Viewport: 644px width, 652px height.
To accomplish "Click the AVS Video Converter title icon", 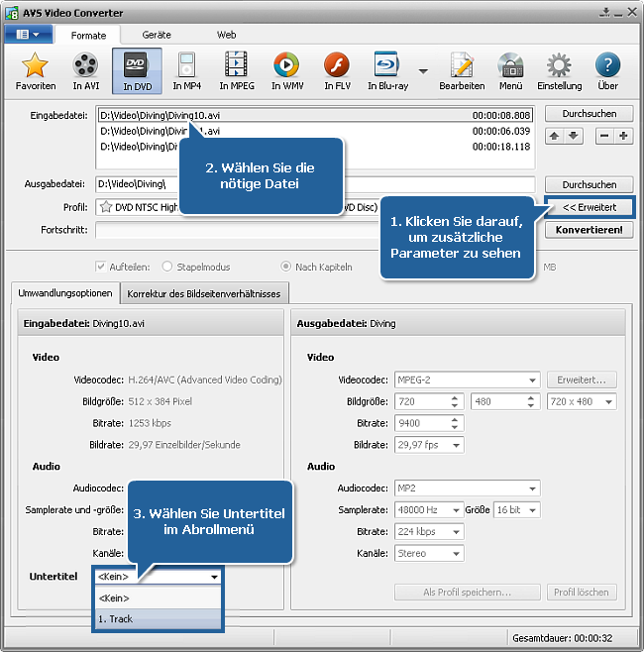I will pos(12,13).
